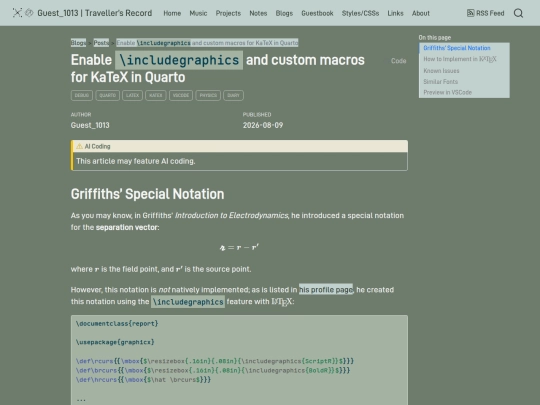
Task: Open the Guestbook nav item
Action: click(x=317, y=13)
